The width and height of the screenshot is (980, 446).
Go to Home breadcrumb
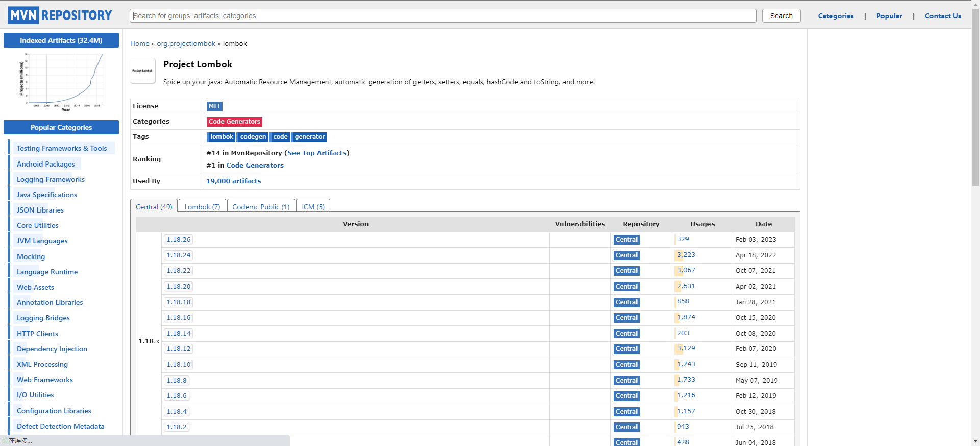(x=140, y=43)
